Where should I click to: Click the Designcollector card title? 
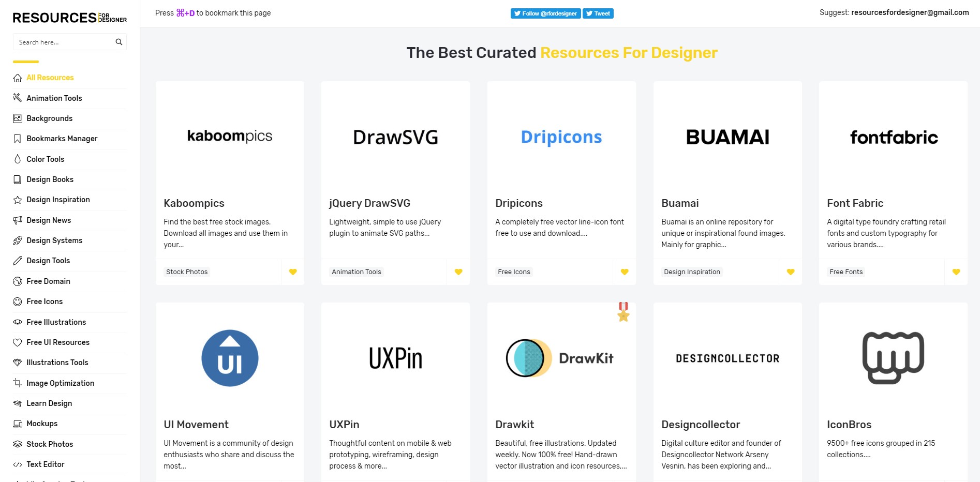701,425
